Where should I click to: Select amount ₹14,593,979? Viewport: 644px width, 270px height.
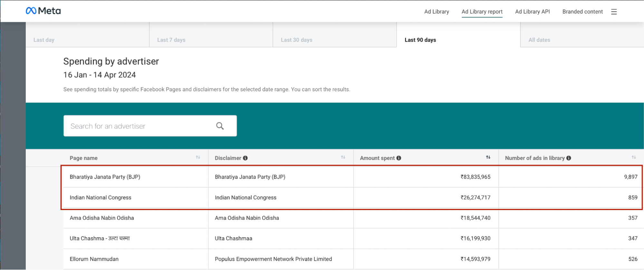pos(476,259)
